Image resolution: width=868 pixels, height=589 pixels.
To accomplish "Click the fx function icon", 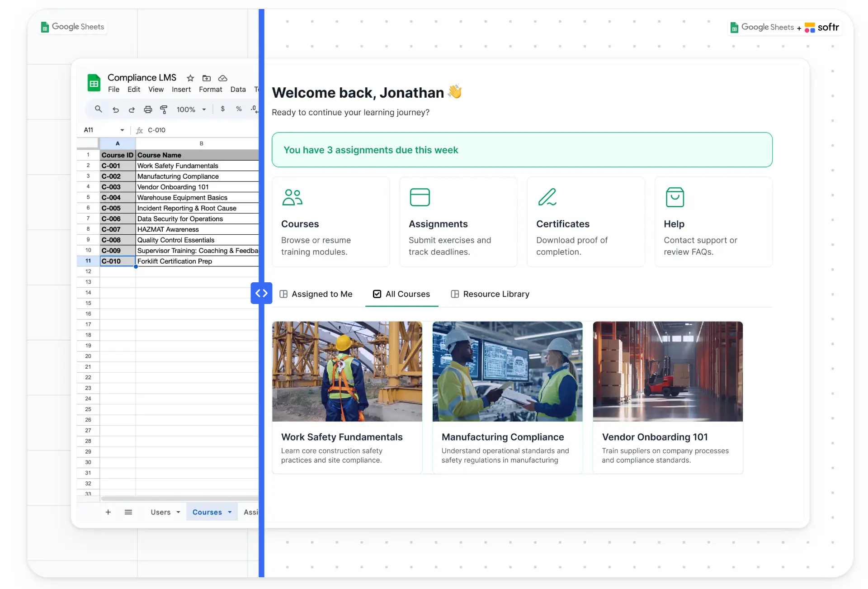I will 140,130.
